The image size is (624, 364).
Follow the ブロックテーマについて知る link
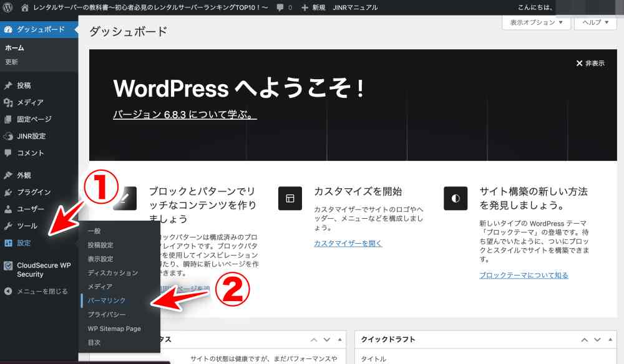coord(524,275)
